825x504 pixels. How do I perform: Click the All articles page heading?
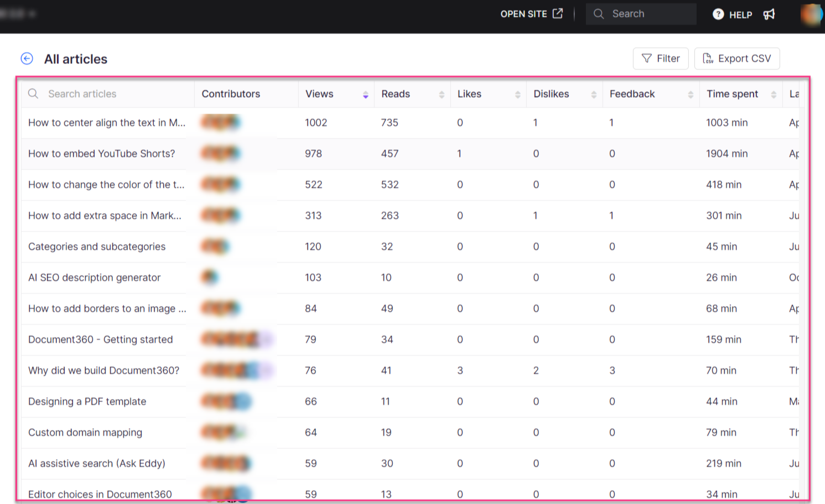tap(76, 59)
